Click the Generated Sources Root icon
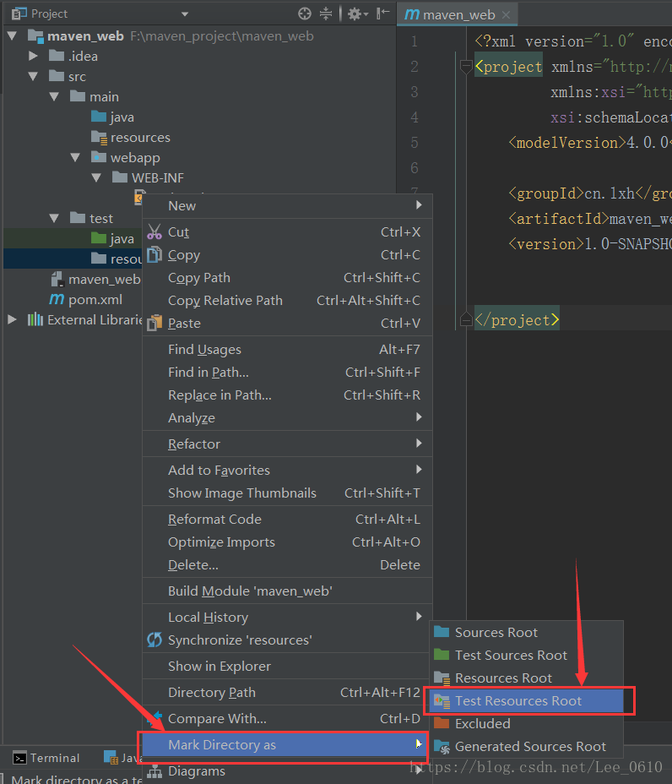This screenshot has height=784, width=672. 442,747
